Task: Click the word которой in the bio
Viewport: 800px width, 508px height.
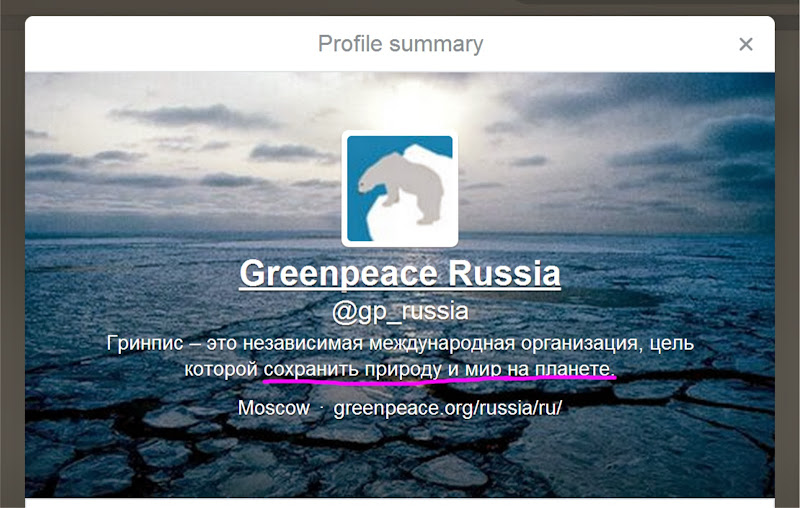Action: (220, 369)
